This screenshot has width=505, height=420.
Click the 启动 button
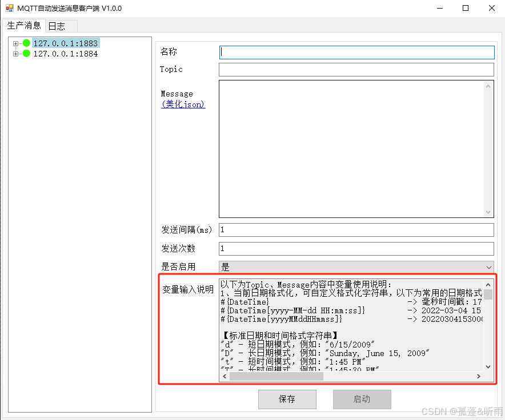pyautogui.click(x=362, y=399)
